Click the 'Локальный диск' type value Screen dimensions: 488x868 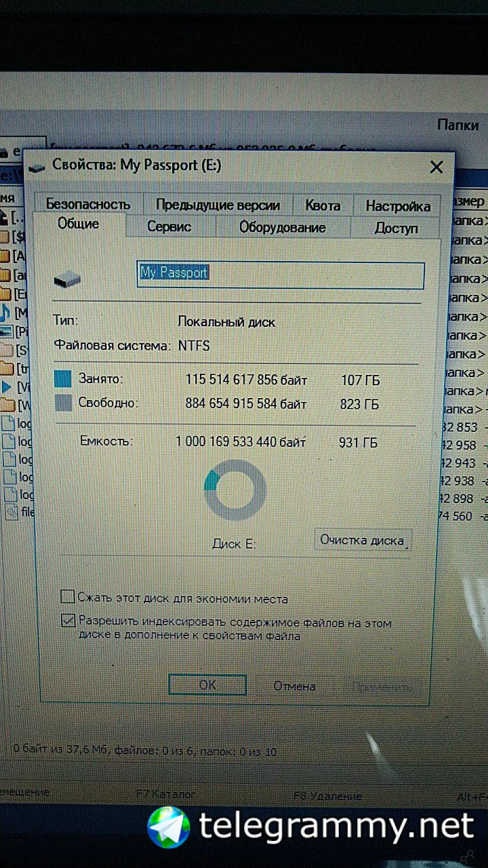[x=226, y=322]
